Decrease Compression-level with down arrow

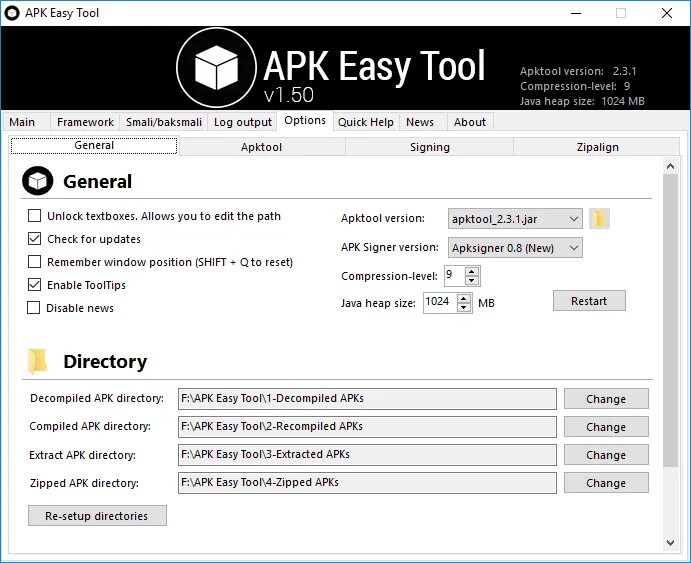(472, 280)
